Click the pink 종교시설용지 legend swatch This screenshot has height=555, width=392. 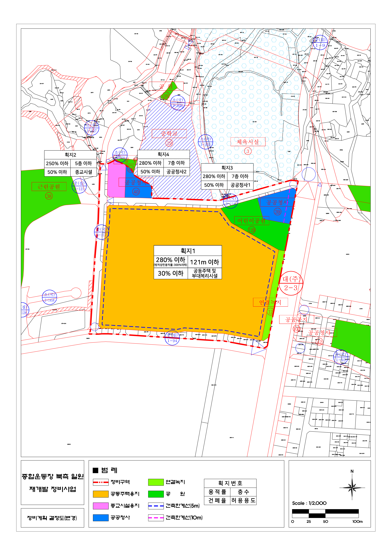(x=101, y=506)
